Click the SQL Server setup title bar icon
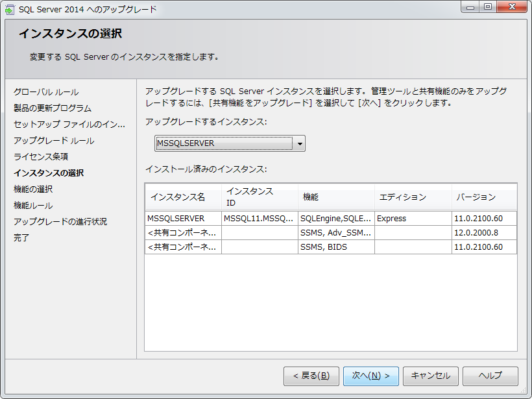 [10, 9]
